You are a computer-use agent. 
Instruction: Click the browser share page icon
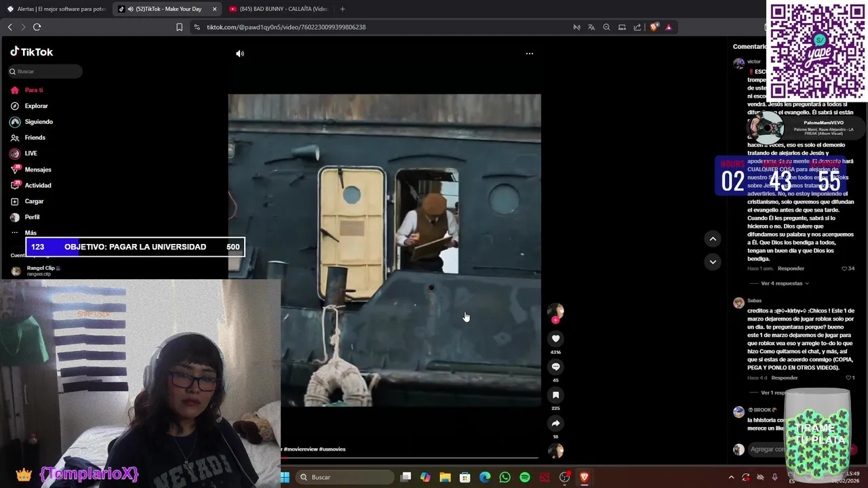pyautogui.click(x=637, y=27)
